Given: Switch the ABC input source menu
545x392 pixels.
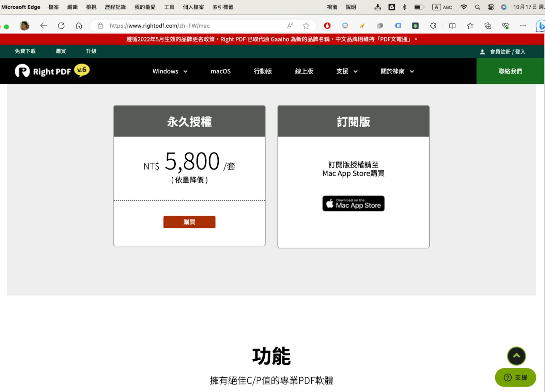Looking at the screenshot, I should pyautogui.click(x=442, y=7).
